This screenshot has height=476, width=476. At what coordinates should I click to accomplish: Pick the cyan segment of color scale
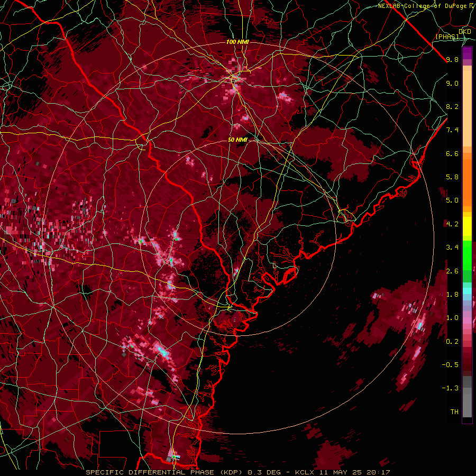(x=467, y=291)
